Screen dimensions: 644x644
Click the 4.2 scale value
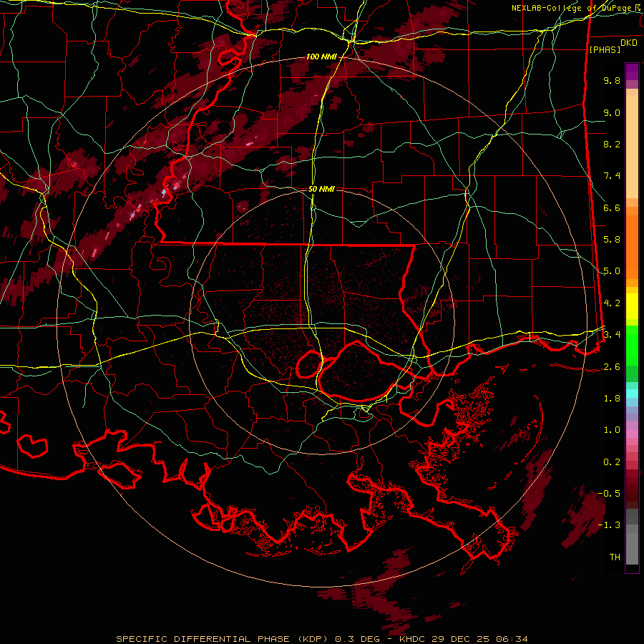pyautogui.click(x=612, y=303)
